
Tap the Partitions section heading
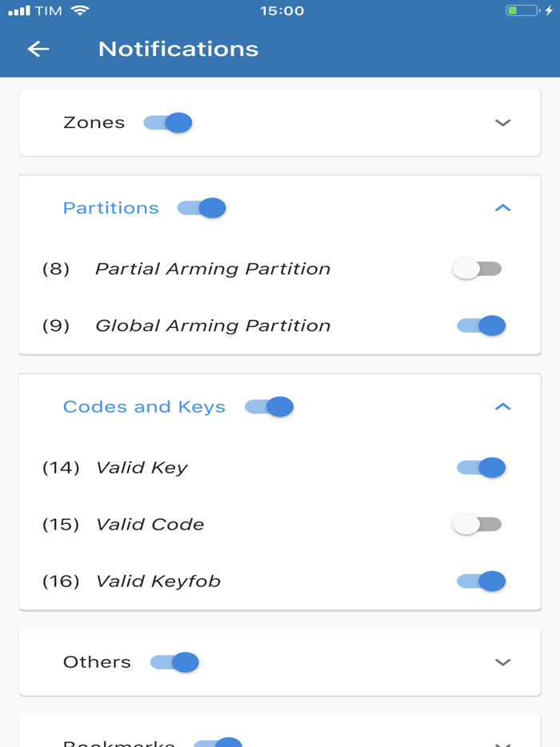[x=111, y=208]
